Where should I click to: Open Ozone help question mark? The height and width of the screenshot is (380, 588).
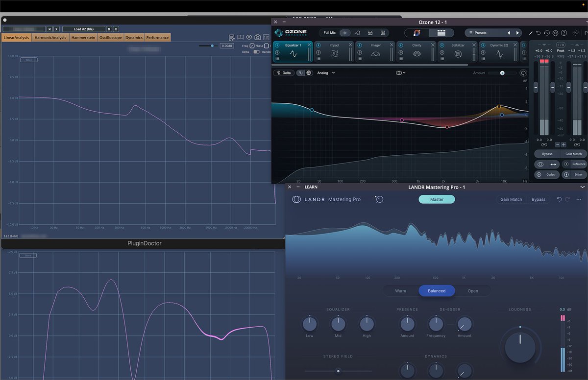(564, 33)
